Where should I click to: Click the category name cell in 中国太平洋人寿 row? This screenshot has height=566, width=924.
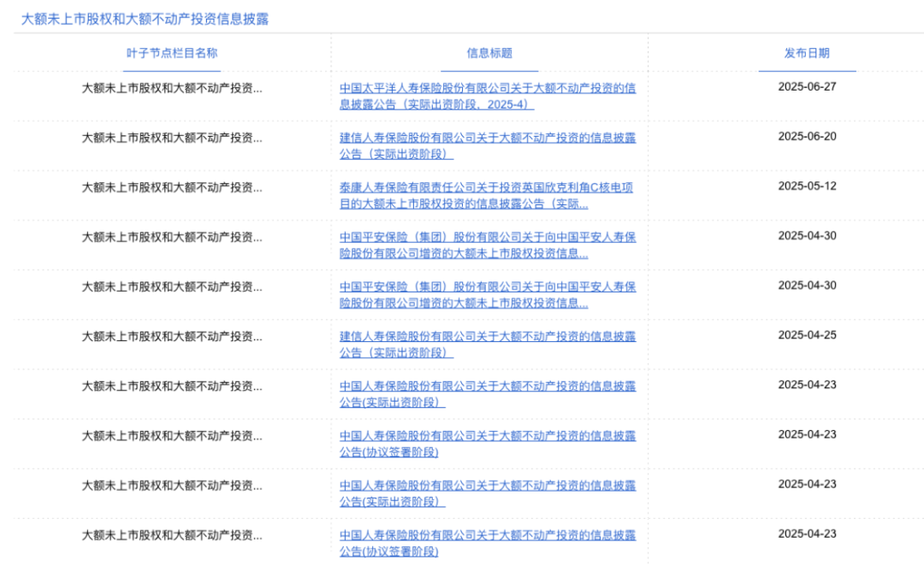(172, 88)
